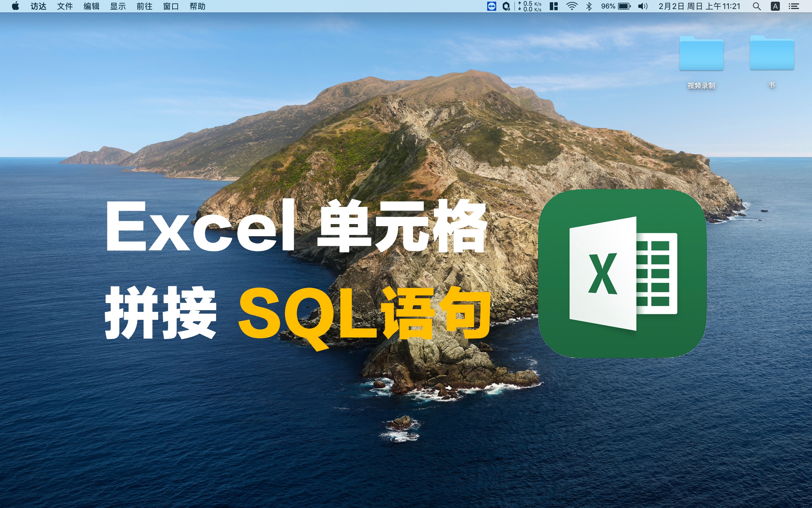Open the 文件 menu
The height and width of the screenshot is (508, 812).
[x=65, y=6]
